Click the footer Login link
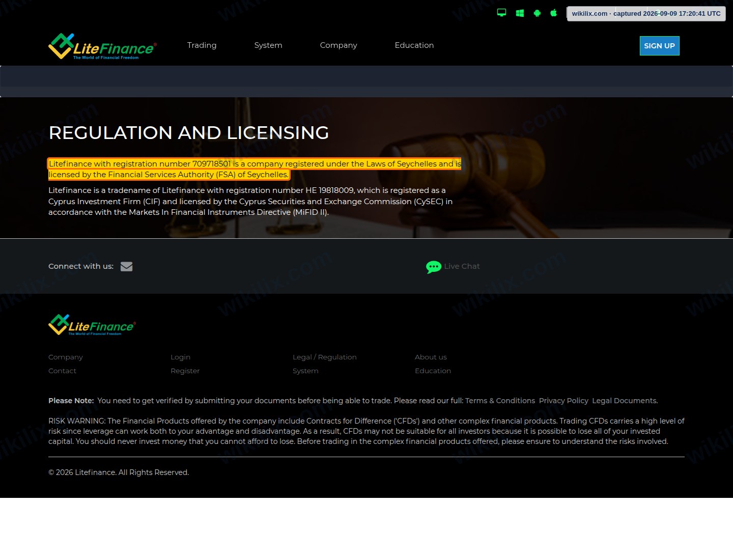The width and height of the screenshot is (733, 560). [180, 357]
